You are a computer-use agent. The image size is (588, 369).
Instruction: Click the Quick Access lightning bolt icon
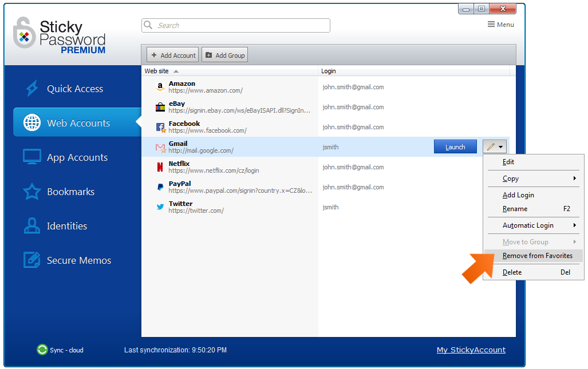point(32,89)
